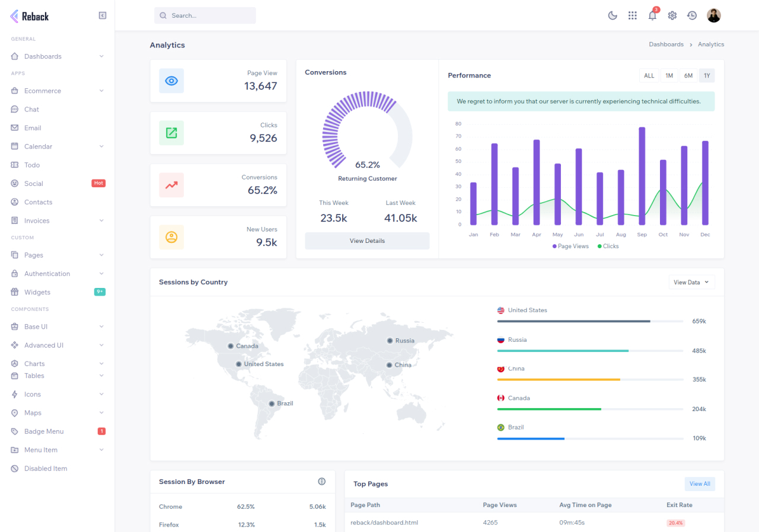Click the Reback logo

pyautogui.click(x=30, y=17)
